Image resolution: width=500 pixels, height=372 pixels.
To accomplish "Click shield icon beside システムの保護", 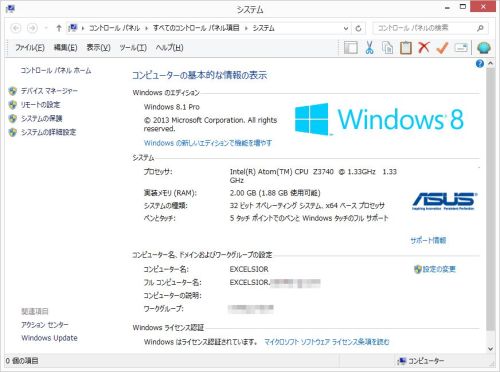I will [13, 119].
